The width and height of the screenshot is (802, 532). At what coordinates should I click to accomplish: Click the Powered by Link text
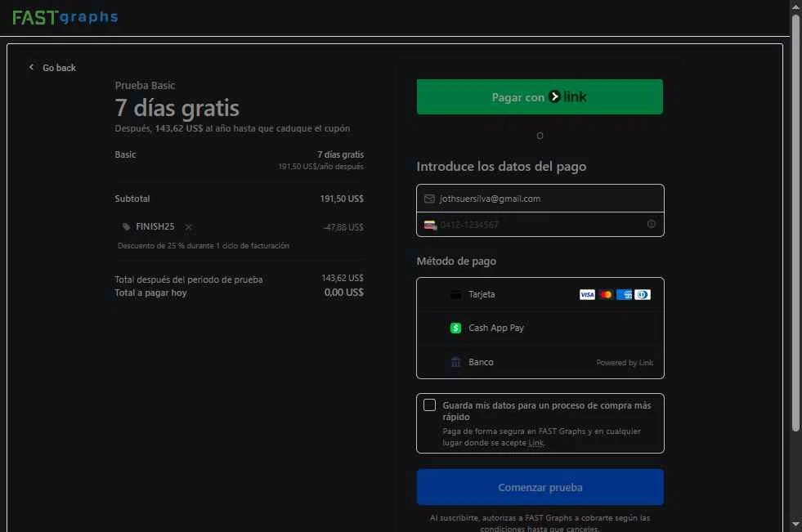click(x=625, y=362)
